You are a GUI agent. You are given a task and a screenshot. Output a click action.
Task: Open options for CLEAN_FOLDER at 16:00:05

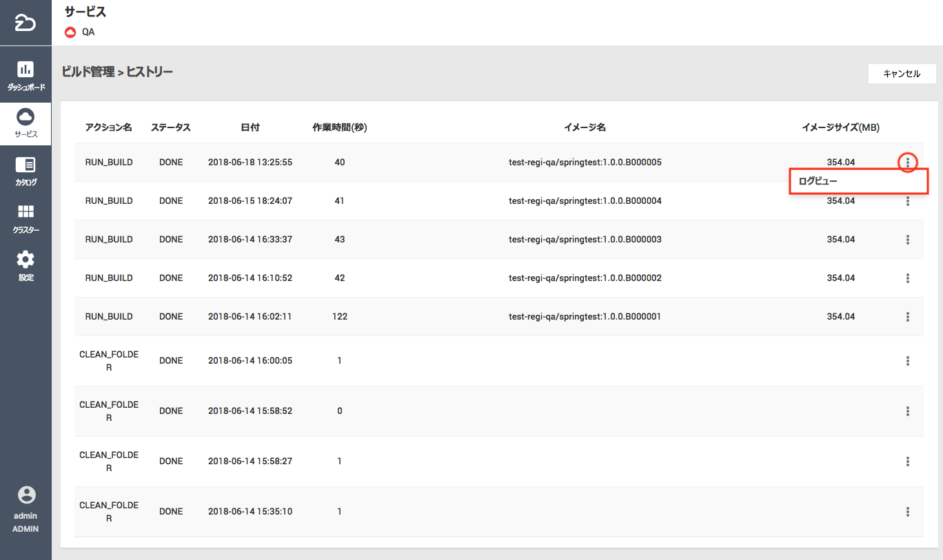click(908, 361)
